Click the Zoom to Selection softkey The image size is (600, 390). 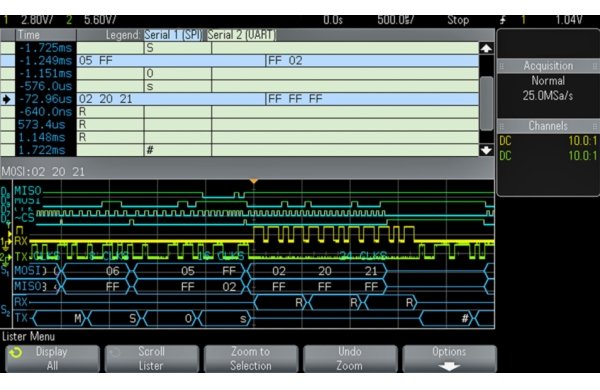click(251, 359)
